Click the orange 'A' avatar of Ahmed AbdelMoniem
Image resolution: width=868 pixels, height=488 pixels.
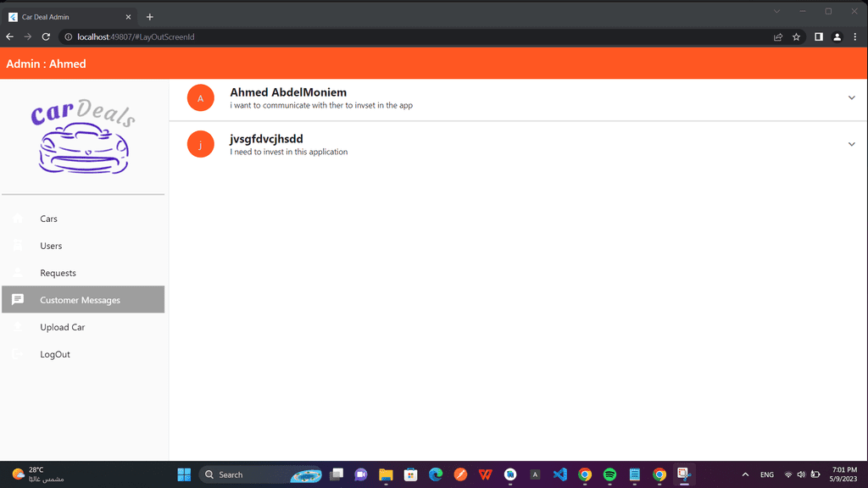coord(200,98)
